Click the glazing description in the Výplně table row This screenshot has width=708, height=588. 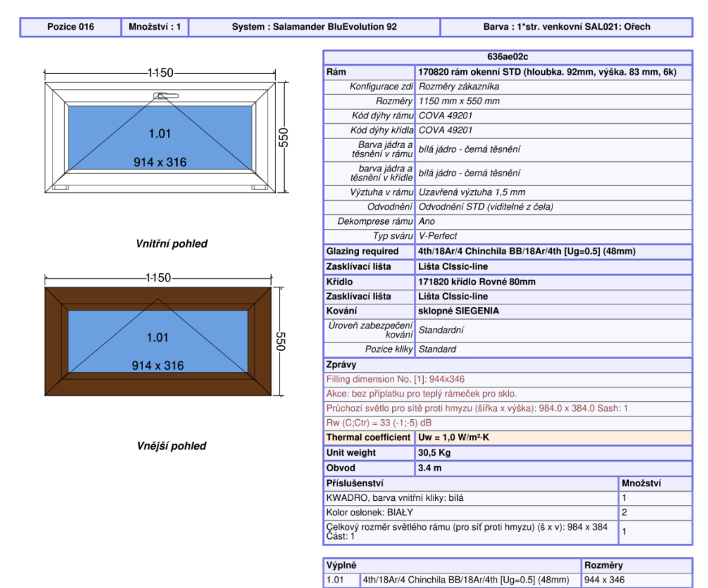pos(466,580)
